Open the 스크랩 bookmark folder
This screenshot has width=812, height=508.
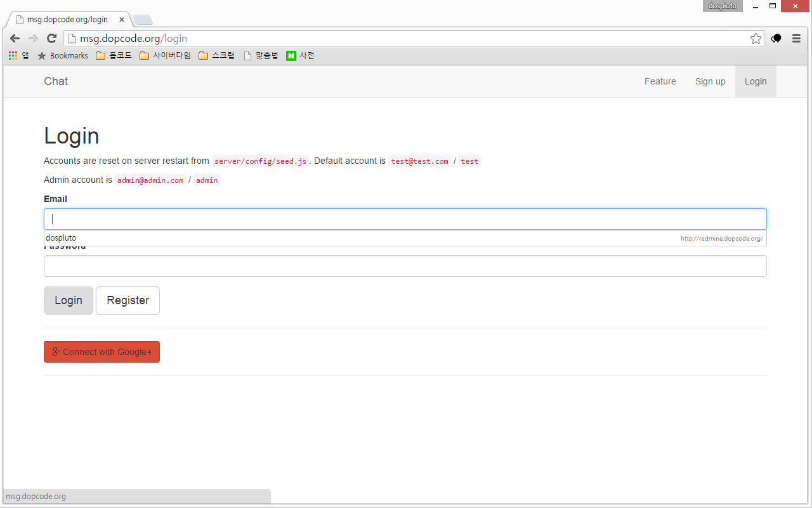tap(216, 56)
